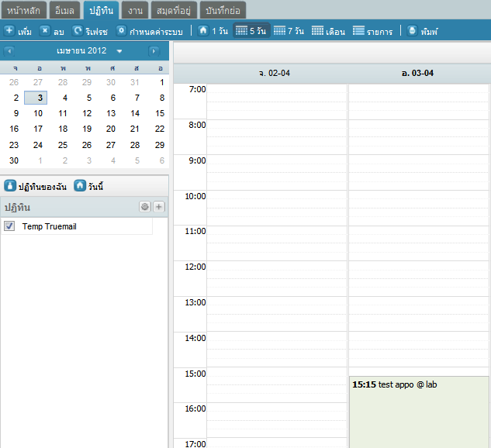The width and height of the screenshot is (491, 448).
Task: Select date 7 in mini calendar
Action: 137,98
